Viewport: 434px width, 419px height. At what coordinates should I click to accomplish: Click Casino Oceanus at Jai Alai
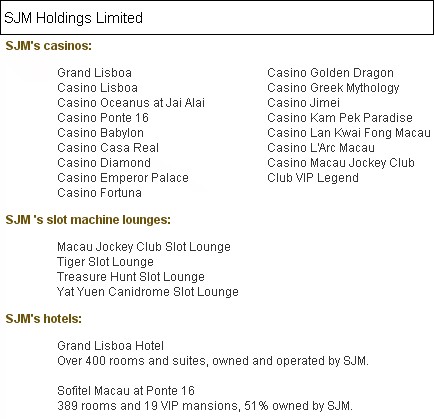(131, 103)
